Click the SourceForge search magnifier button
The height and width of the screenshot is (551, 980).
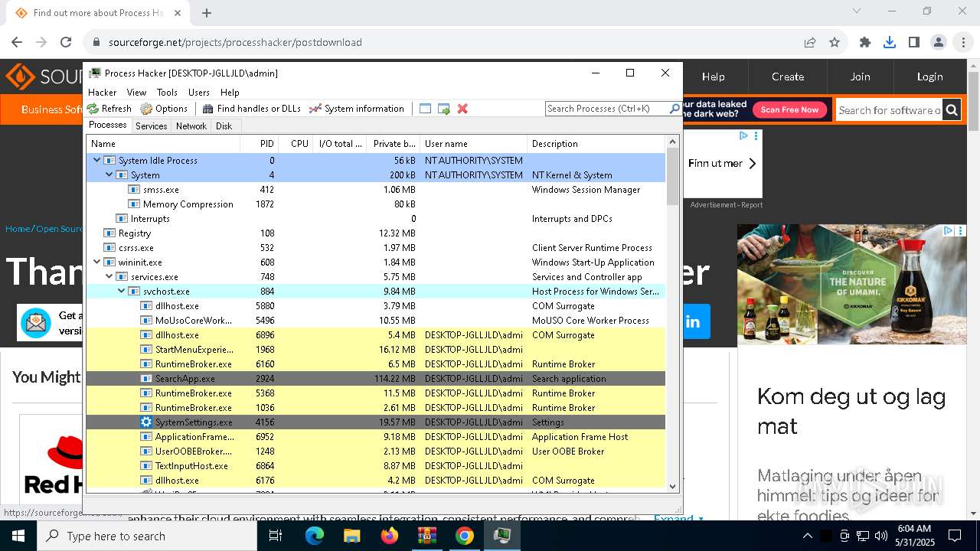pos(952,110)
